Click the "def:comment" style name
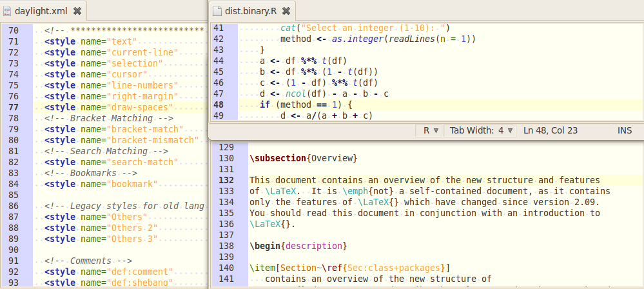The height and width of the screenshot is (289, 644). (140, 272)
